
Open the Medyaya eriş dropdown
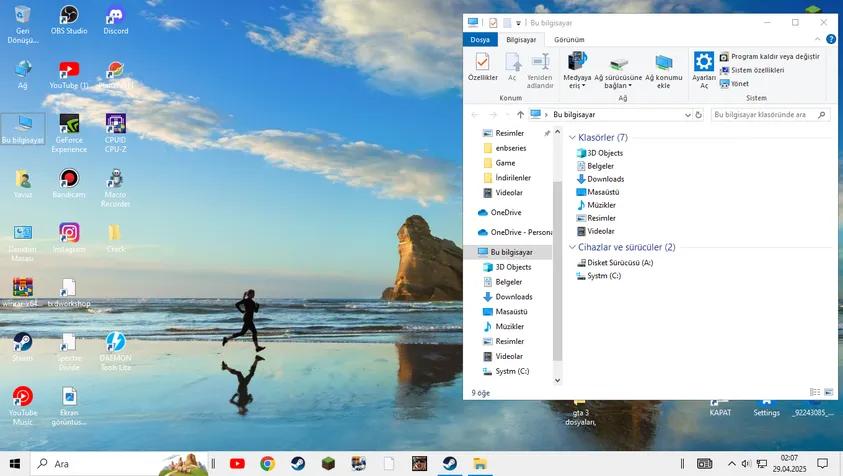pos(577,71)
